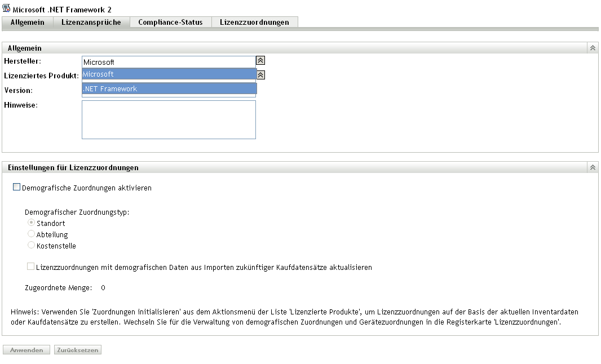601x364 pixels.
Task: Switch to the Lizenzansprüche tab
Action: tap(91, 22)
